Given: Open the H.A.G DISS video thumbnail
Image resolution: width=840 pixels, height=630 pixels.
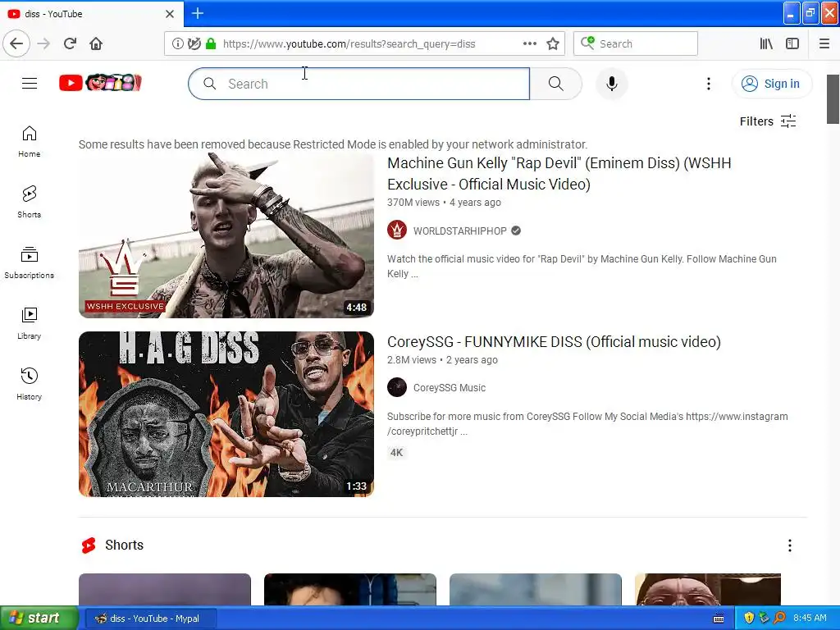Looking at the screenshot, I should pyautogui.click(x=226, y=414).
